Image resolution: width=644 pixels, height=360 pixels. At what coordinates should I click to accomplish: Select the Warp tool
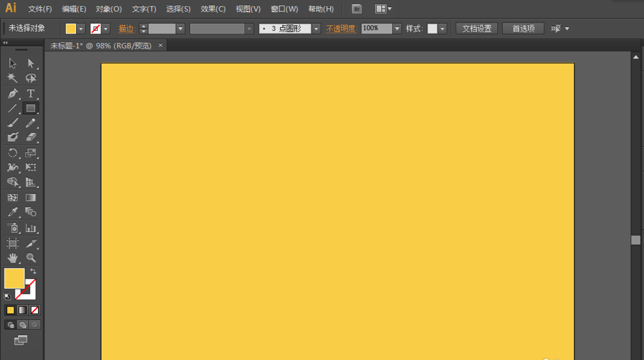pyautogui.click(x=12, y=167)
